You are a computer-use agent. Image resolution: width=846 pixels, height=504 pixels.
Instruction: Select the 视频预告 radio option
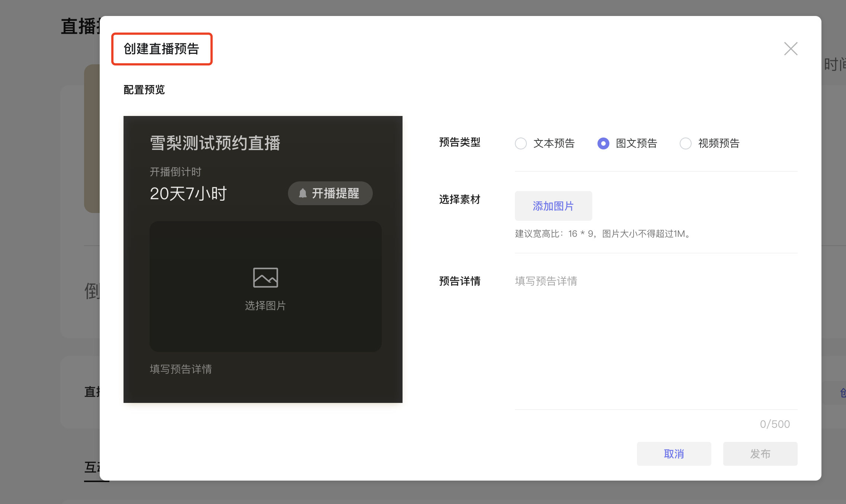pyautogui.click(x=685, y=143)
